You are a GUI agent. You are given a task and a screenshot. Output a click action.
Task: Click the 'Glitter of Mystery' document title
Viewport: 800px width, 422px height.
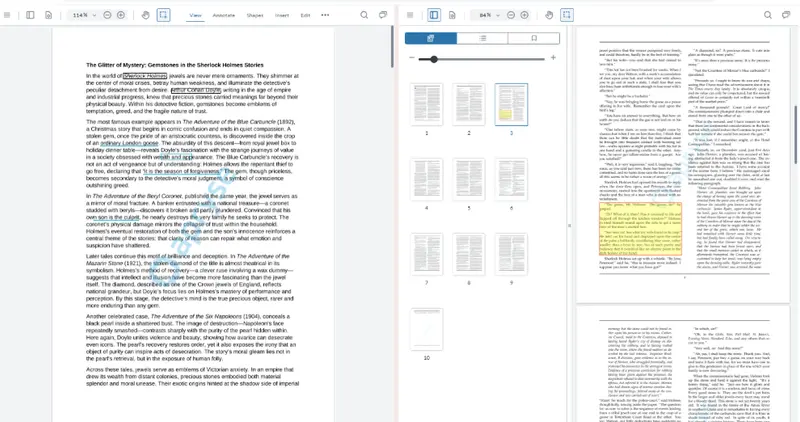point(174,65)
